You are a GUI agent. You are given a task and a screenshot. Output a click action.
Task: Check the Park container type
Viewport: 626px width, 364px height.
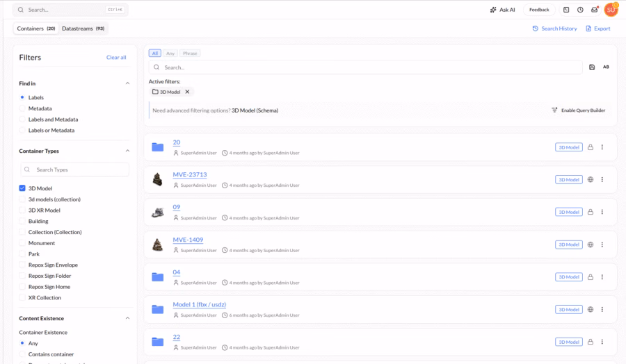22,254
